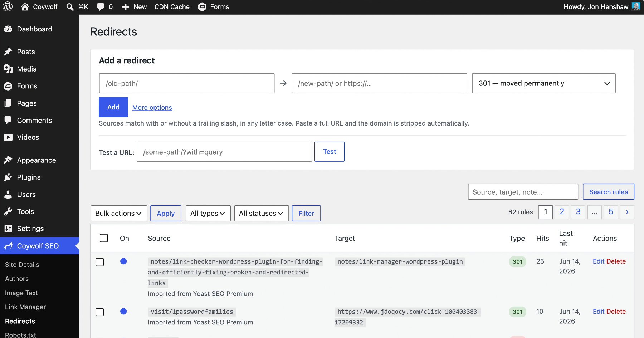Click the Search rules button
644x338 pixels.
pos(609,192)
